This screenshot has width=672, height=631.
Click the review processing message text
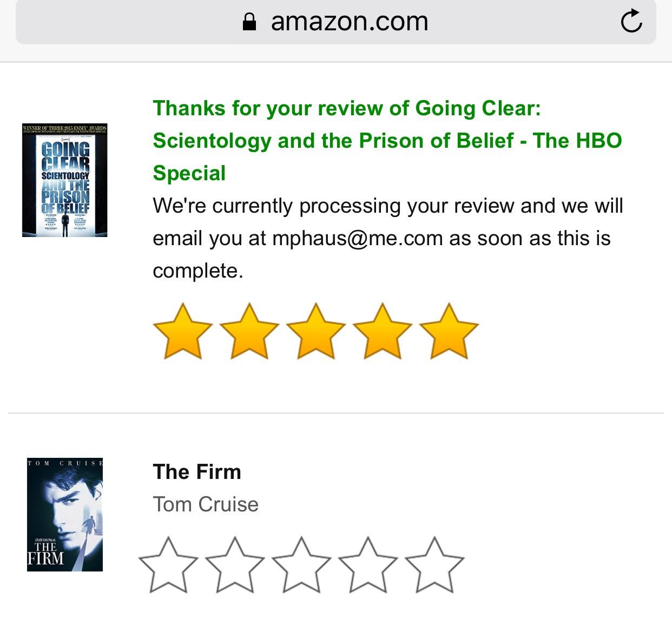[x=387, y=206]
